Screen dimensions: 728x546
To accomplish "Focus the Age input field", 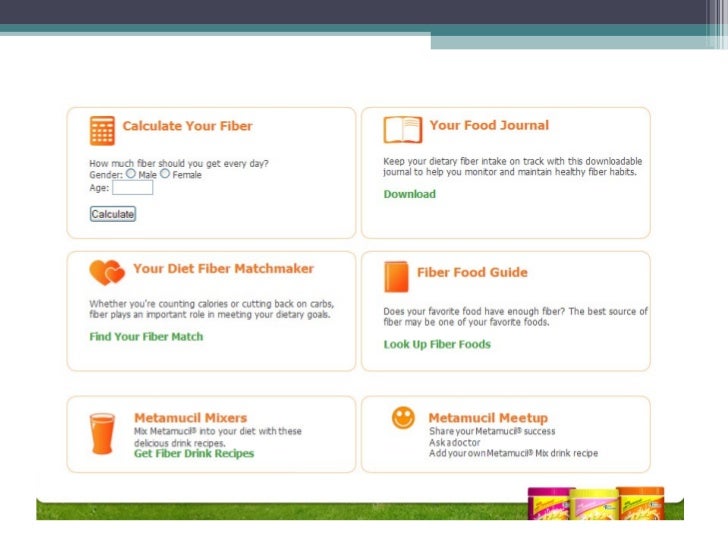I will click(132, 188).
